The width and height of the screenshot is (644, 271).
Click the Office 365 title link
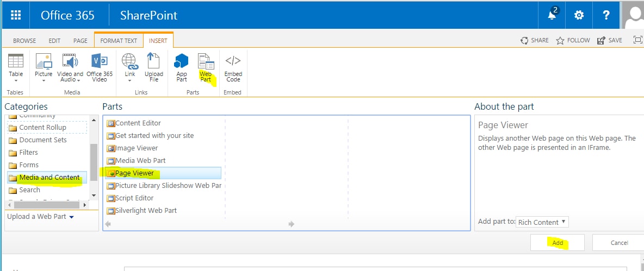click(68, 16)
